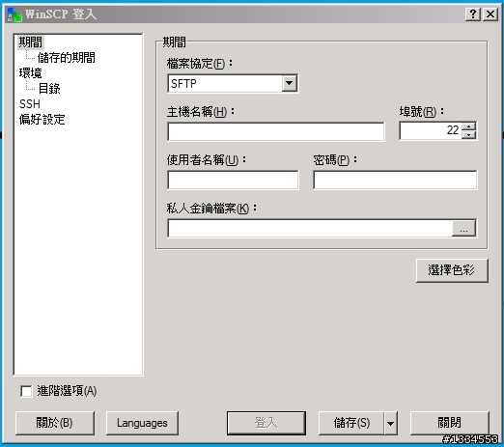
Task: Select 儲存的期間 tree item
Action: 66,58
